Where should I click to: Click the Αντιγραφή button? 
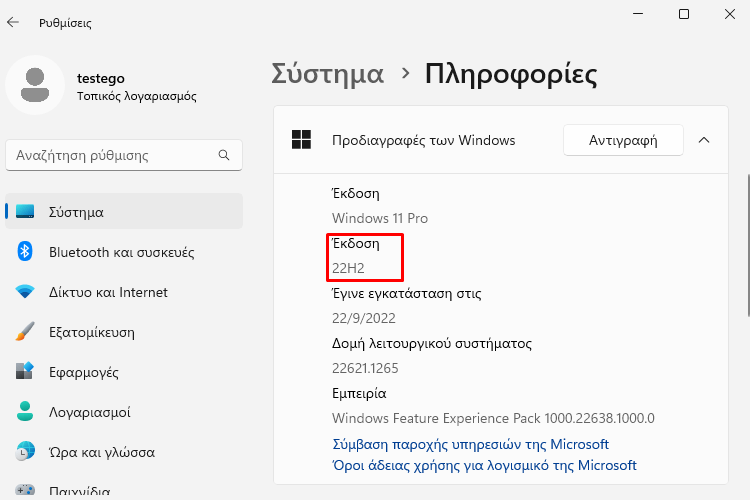(623, 140)
